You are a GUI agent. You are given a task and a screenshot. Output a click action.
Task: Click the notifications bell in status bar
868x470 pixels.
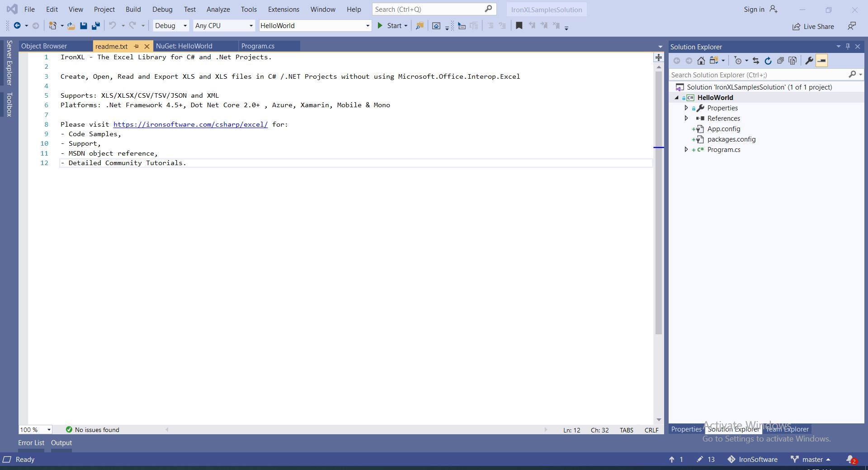(x=851, y=460)
